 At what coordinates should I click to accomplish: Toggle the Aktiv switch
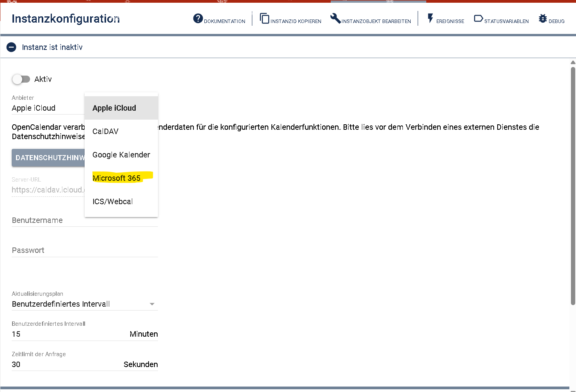point(21,79)
